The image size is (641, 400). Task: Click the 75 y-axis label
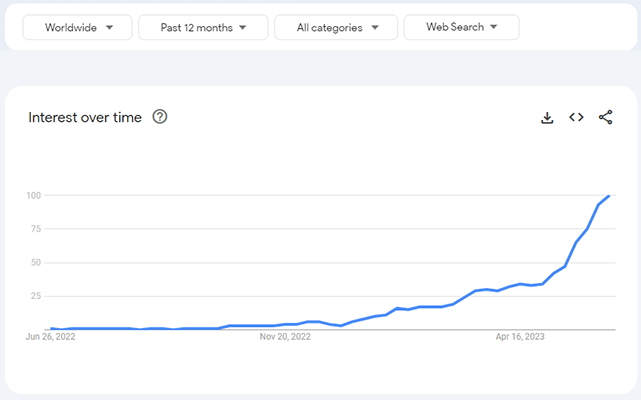(36, 228)
